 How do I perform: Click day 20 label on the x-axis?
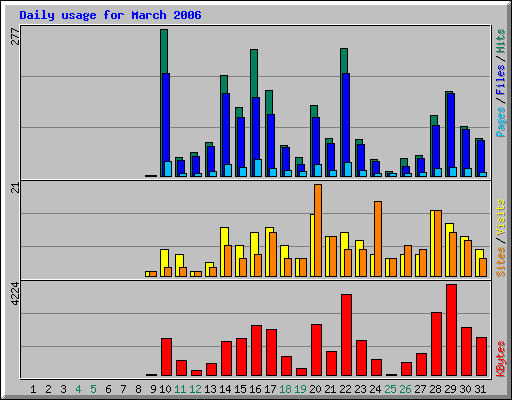click(x=315, y=389)
